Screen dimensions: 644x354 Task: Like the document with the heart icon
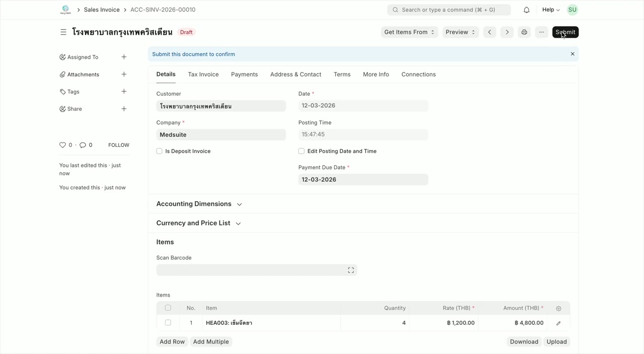pyautogui.click(x=62, y=145)
